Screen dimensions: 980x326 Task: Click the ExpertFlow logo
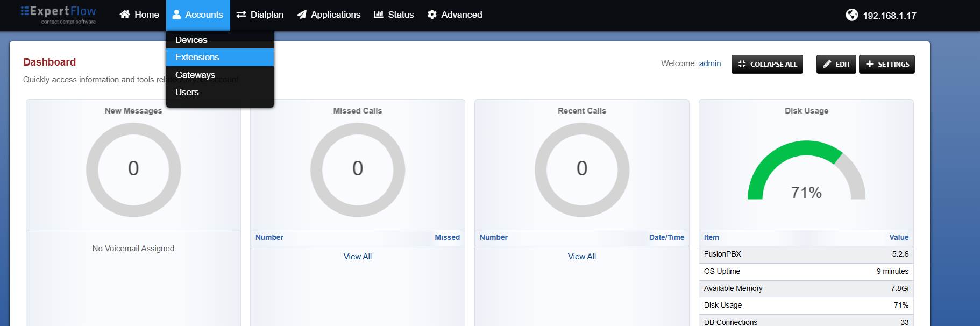[58, 15]
